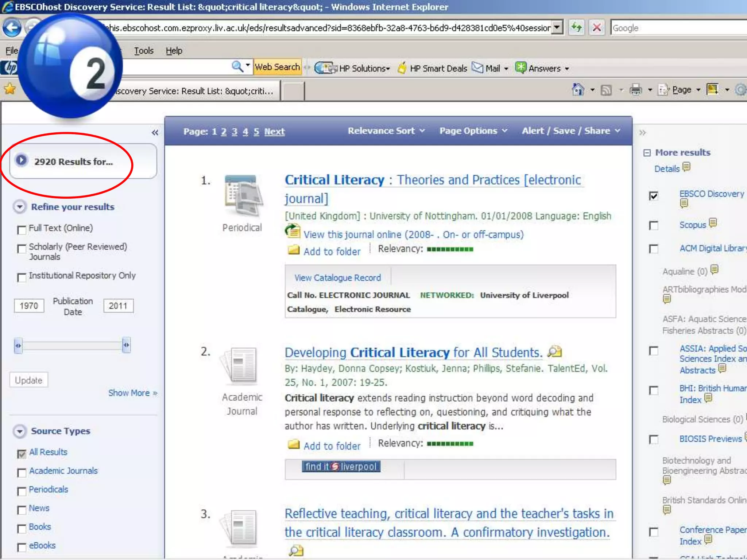Open the View Catalogue Record link

337,278
